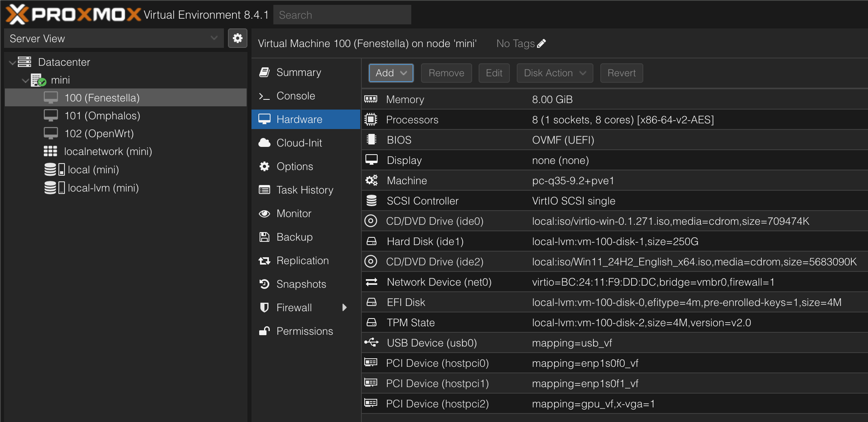
Task: Click the Machine gears icon
Action: (x=372, y=180)
